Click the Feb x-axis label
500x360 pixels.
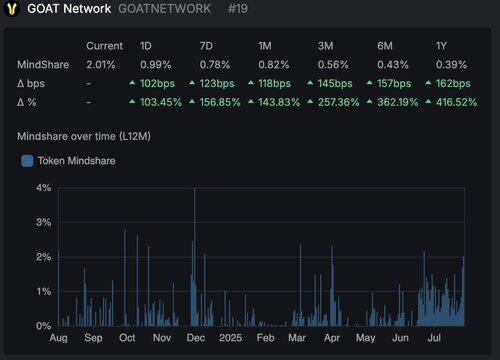pos(265,338)
